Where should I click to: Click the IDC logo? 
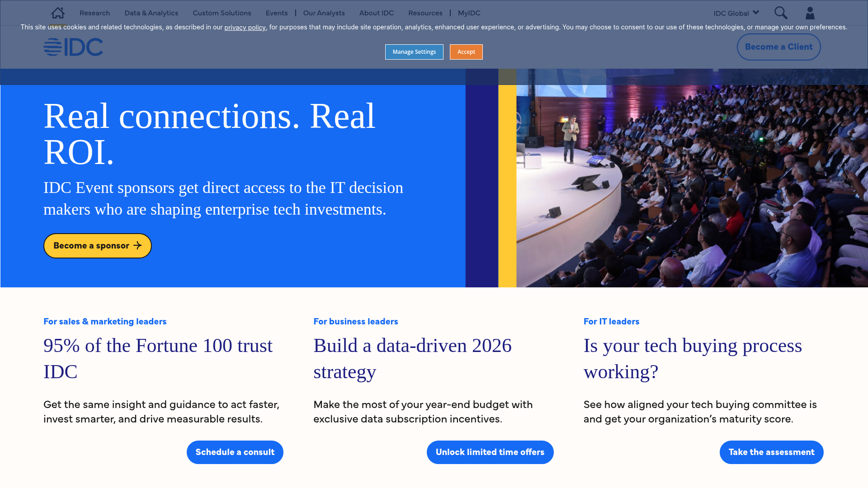[73, 47]
